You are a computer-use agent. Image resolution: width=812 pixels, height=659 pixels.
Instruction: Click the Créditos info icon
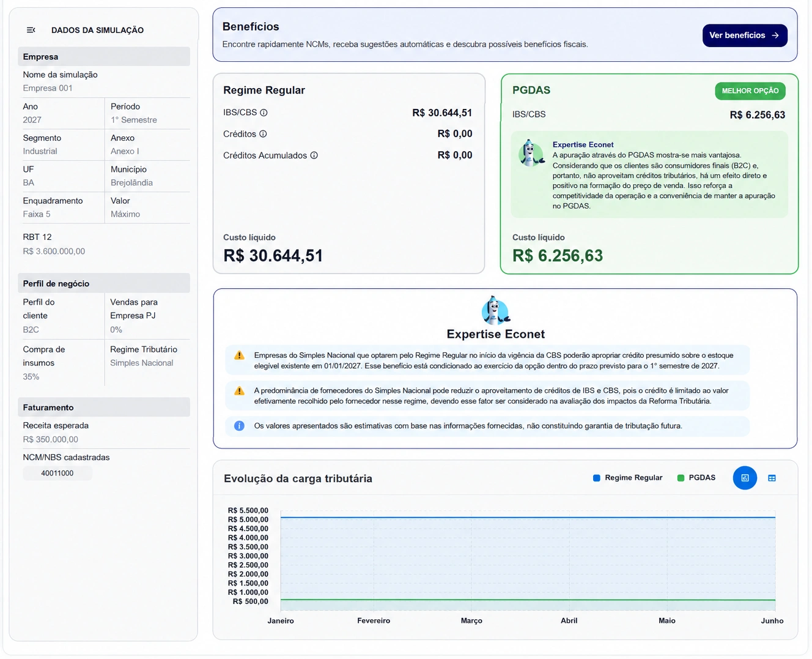pos(263,134)
